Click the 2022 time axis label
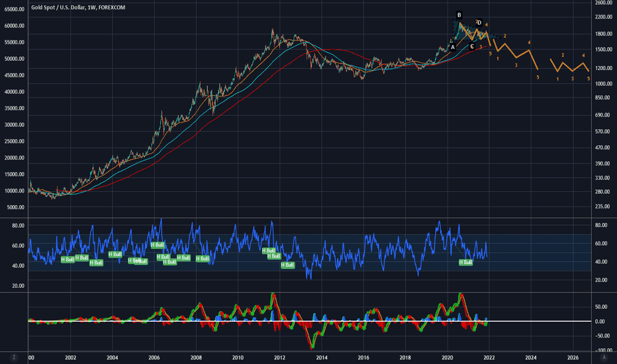This screenshot has height=364, width=617. tap(489, 357)
